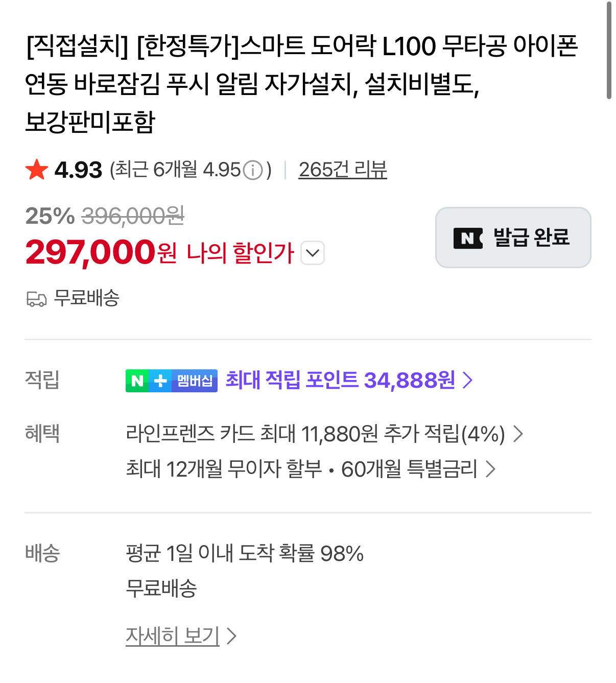This screenshot has height=683, width=616.
Task: Tap the N+ 멤버십 badge
Action: (x=172, y=381)
